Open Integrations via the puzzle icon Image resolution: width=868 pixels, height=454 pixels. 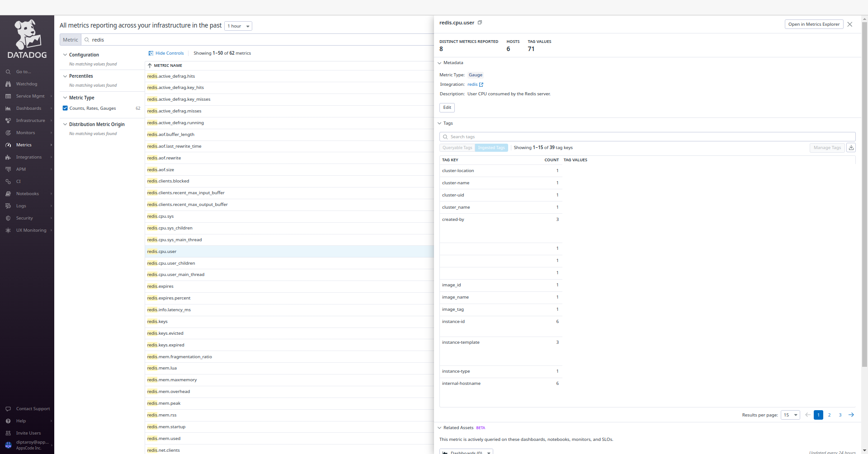(x=8, y=157)
